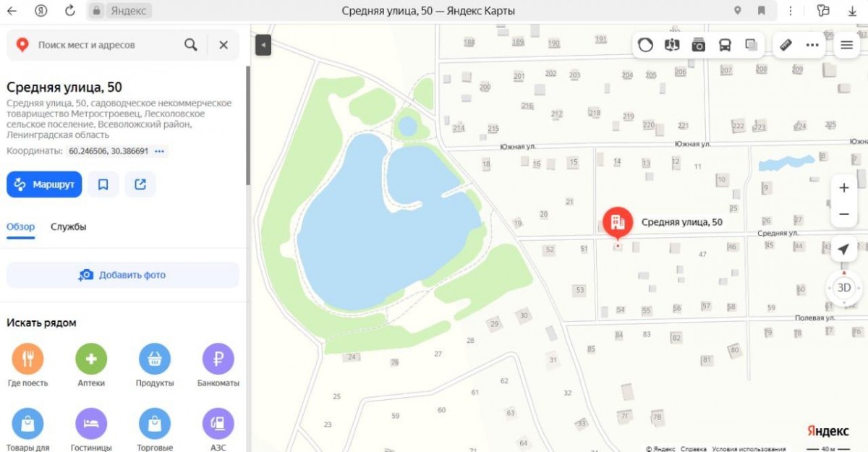Open map layers switcher icon

pos(752,45)
